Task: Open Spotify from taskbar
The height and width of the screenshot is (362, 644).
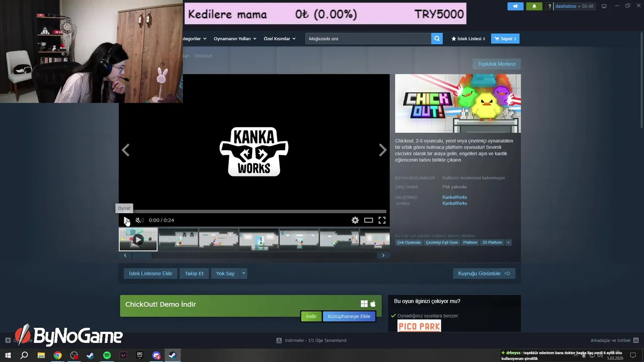Action: coord(107,355)
